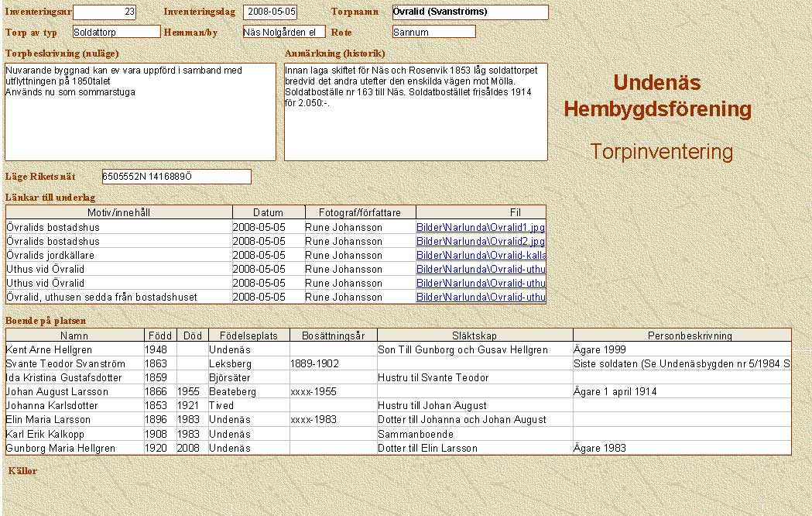Click inside the Torpbeskrivning (nuläge) text box

140,112
